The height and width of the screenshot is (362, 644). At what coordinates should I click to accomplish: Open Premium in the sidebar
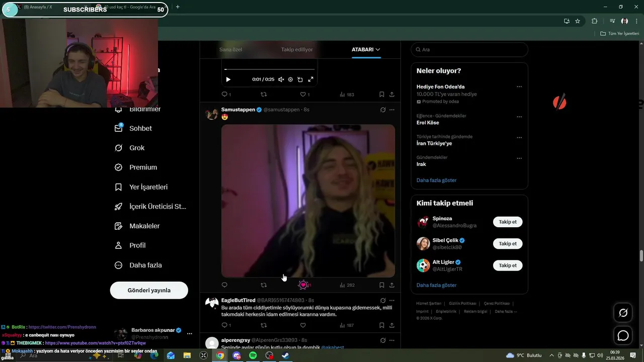pos(136,167)
